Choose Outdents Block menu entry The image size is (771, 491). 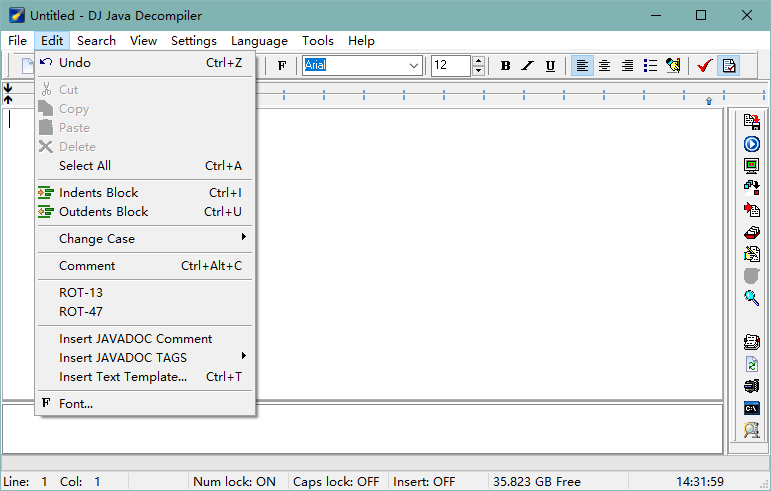click(145, 212)
